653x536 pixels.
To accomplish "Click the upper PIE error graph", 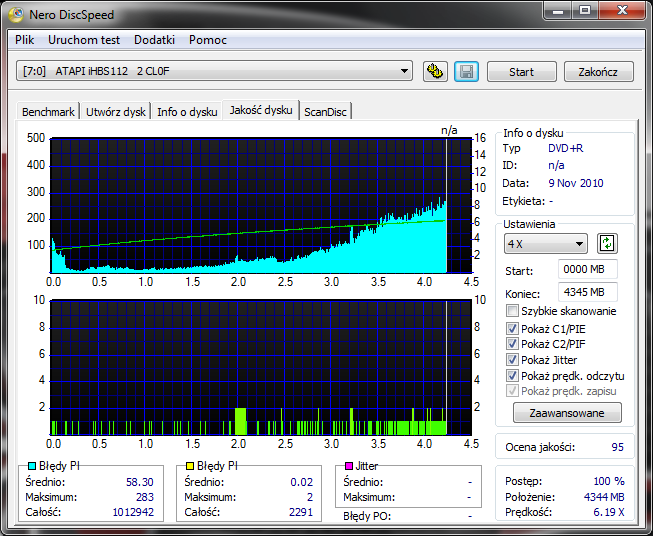I will [x=261, y=205].
